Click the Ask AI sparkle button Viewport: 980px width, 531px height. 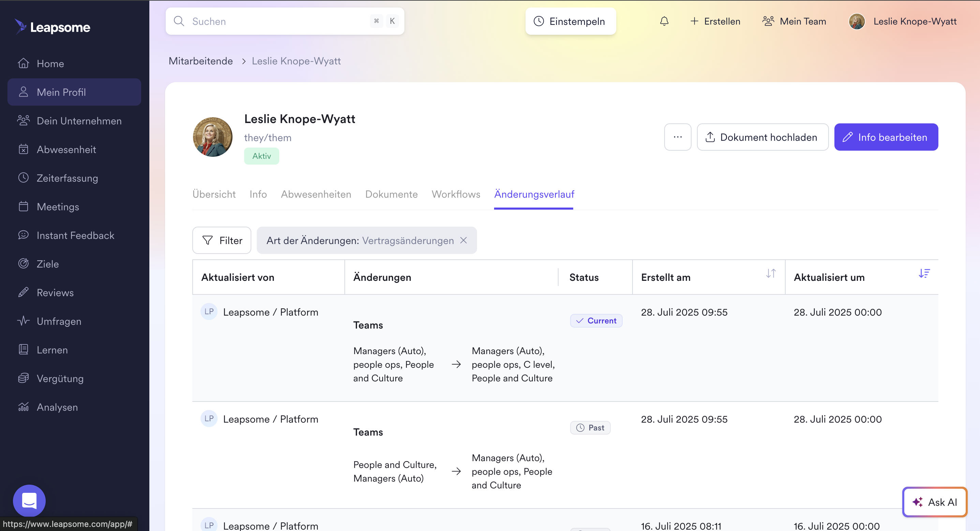tap(934, 502)
